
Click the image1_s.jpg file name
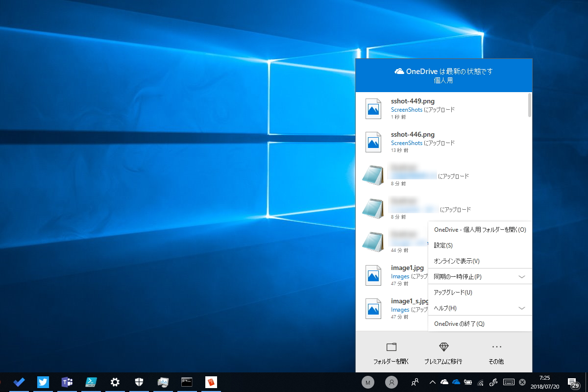(410, 301)
